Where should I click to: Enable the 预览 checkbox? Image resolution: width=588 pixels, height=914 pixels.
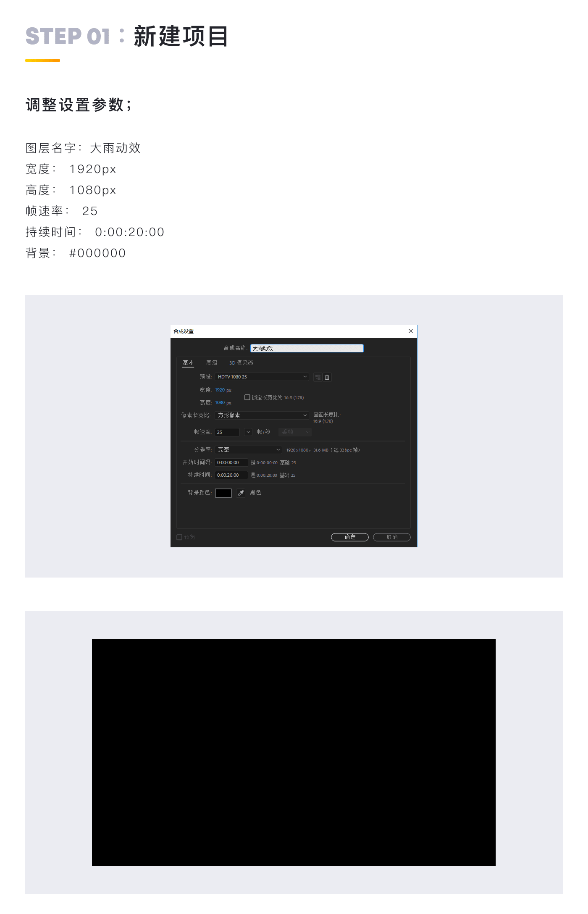(179, 537)
